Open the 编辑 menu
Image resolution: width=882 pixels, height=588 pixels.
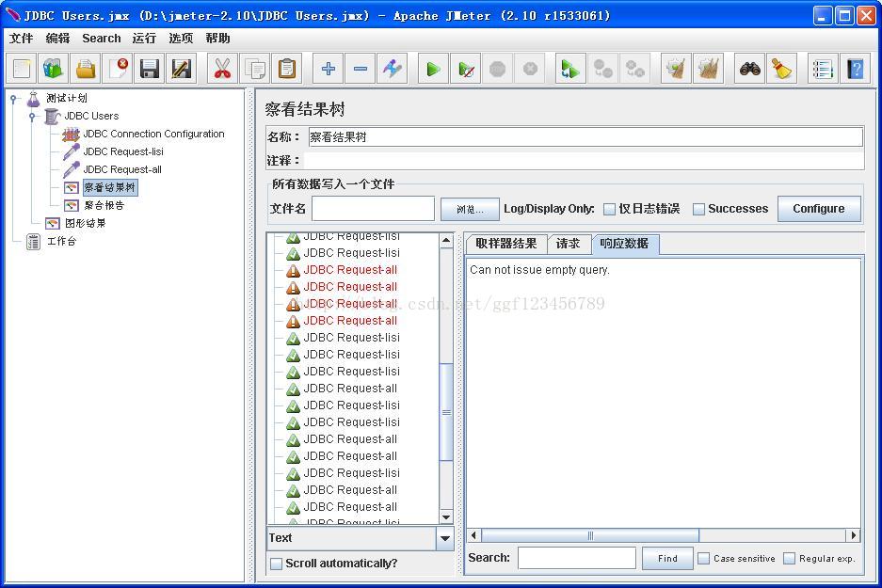click(57, 39)
